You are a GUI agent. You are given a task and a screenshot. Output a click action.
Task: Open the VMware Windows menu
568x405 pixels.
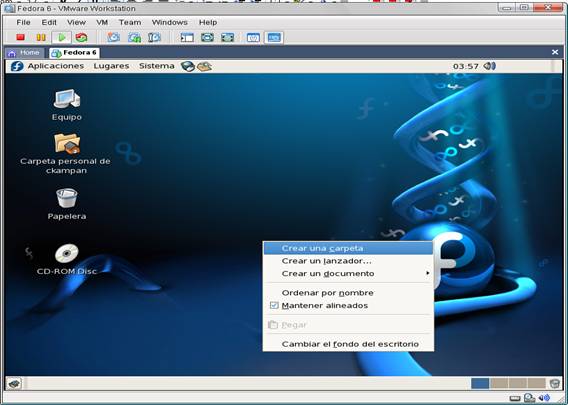pos(170,22)
